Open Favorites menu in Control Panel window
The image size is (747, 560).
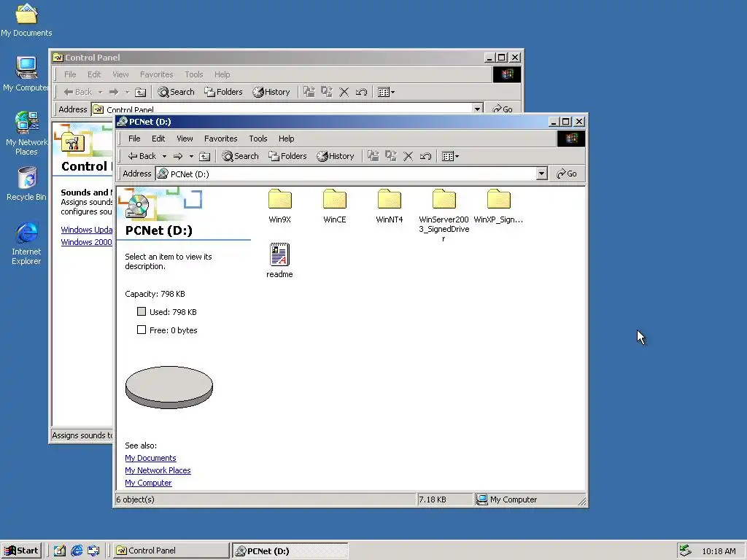click(156, 74)
